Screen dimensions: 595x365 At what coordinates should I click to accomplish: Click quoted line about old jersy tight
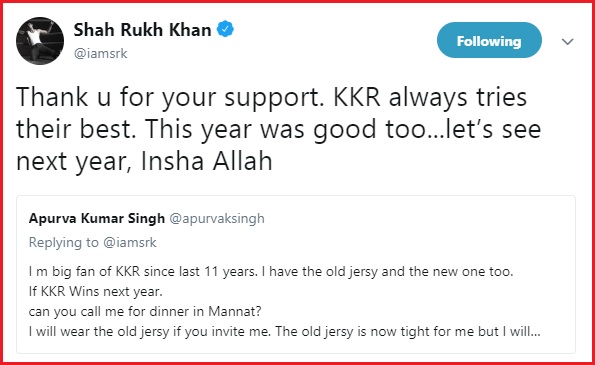285,332
